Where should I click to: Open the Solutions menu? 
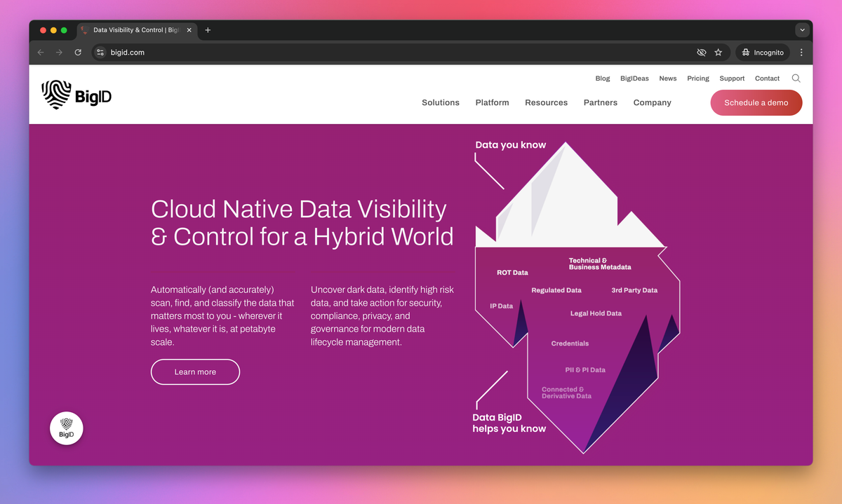441,102
